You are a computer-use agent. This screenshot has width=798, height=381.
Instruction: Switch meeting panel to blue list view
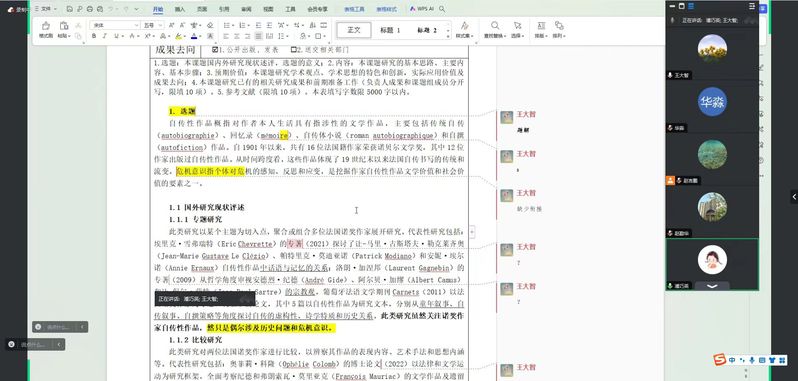[691, 6]
